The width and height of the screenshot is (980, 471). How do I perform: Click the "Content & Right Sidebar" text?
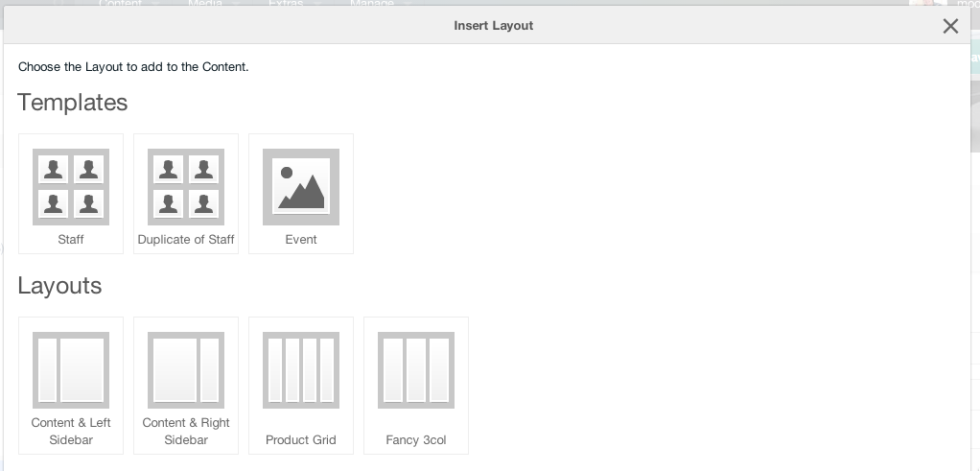[x=186, y=432]
